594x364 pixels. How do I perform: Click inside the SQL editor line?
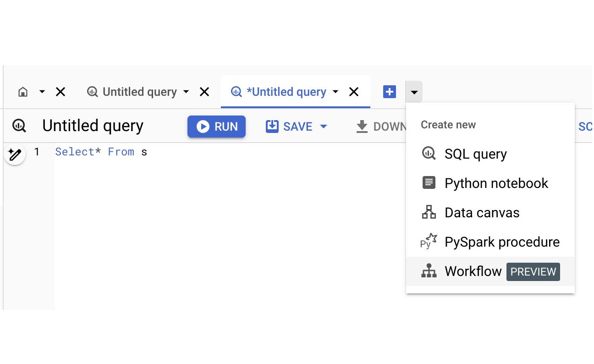click(x=101, y=152)
